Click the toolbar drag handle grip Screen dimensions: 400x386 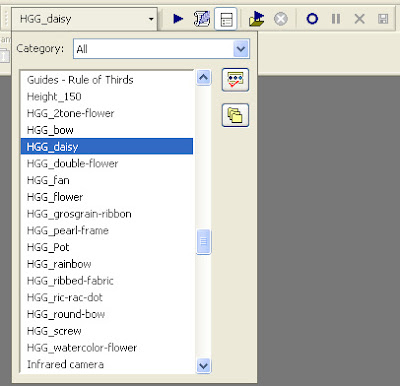(x=6, y=19)
